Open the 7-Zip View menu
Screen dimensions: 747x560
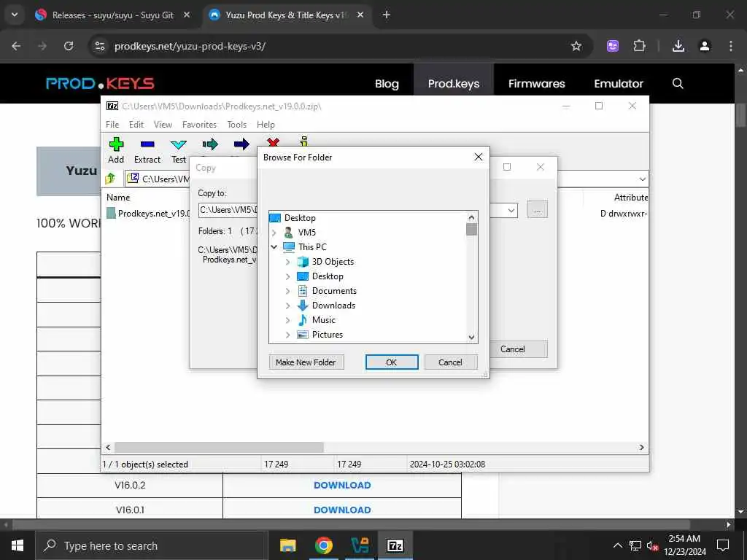coord(163,125)
